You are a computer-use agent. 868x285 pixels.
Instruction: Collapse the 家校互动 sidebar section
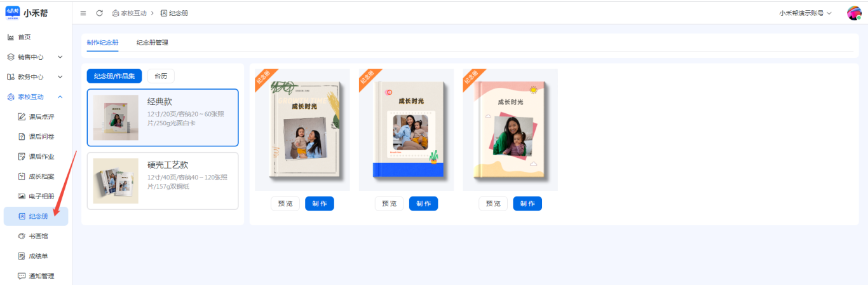pyautogui.click(x=36, y=97)
